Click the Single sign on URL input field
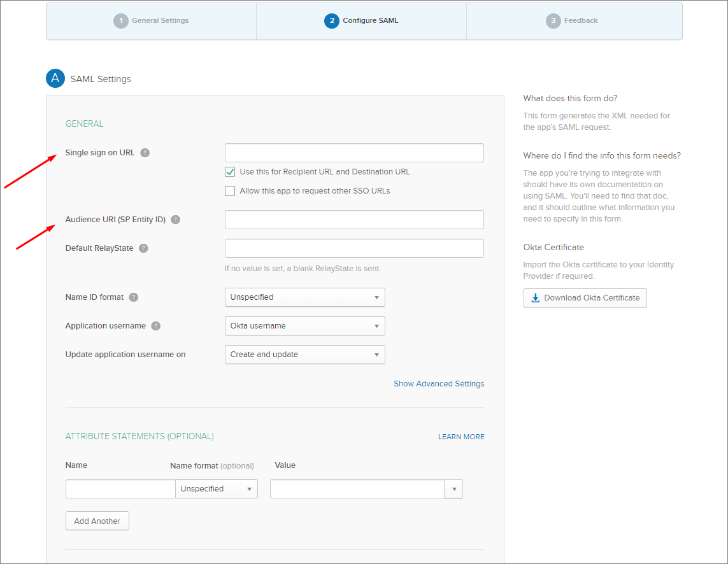 point(354,153)
